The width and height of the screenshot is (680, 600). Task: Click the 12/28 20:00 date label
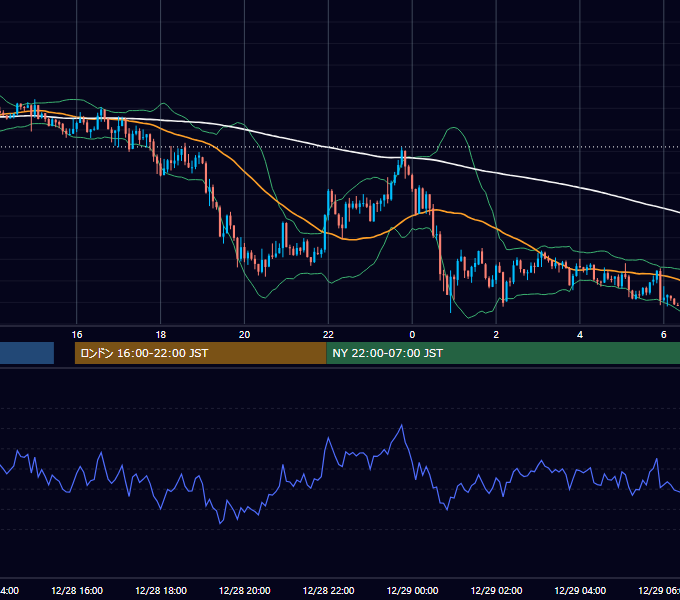245,590
